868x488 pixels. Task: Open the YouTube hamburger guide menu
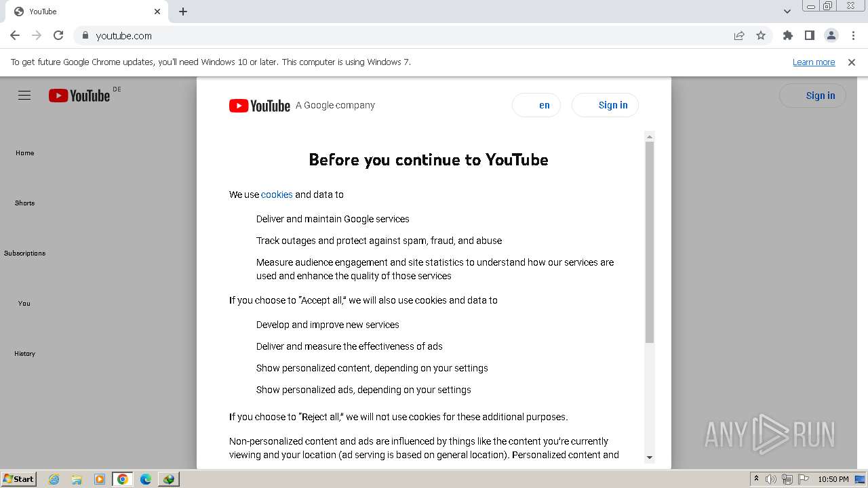(24, 96)
